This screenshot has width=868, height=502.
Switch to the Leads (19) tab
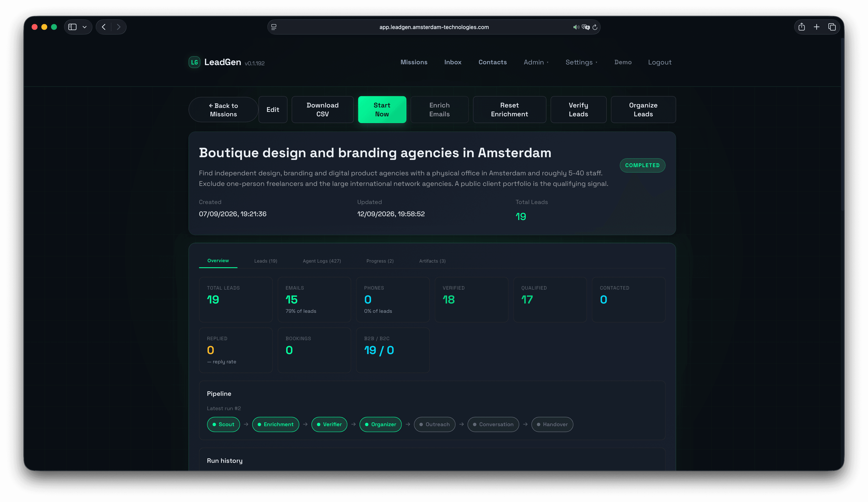266,261
